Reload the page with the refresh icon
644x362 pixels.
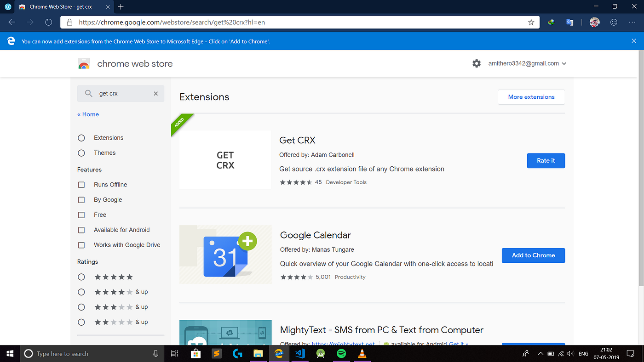[48, 22]
